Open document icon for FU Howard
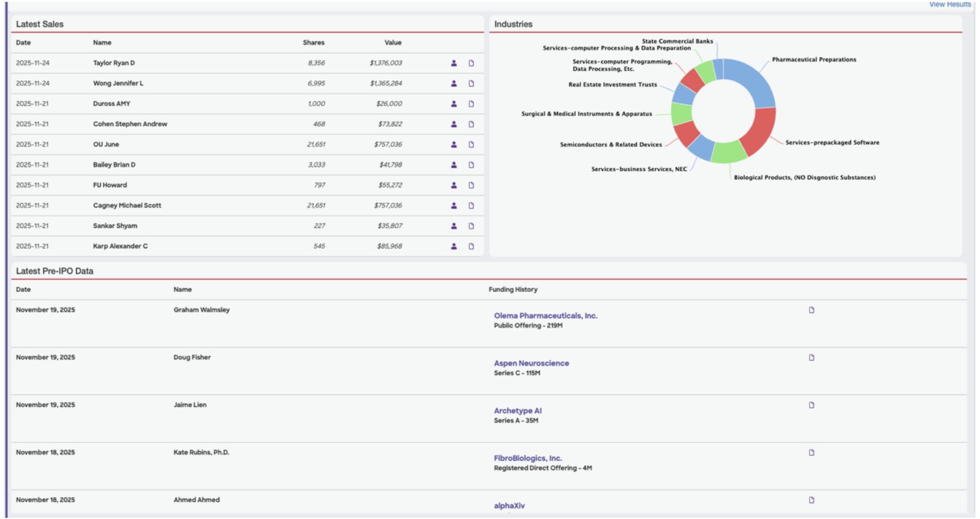This screenshot has width=980, height=519. point(471,185)
